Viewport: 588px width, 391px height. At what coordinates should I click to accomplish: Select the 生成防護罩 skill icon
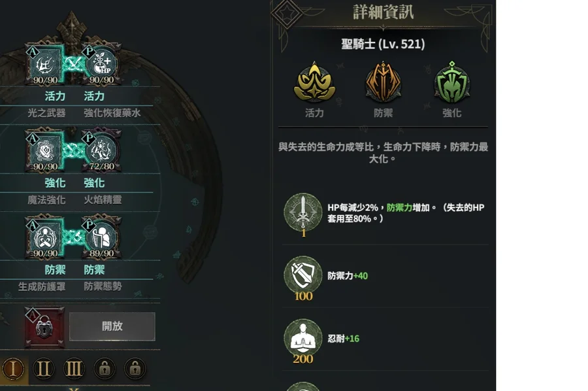(x=44, y=238)
